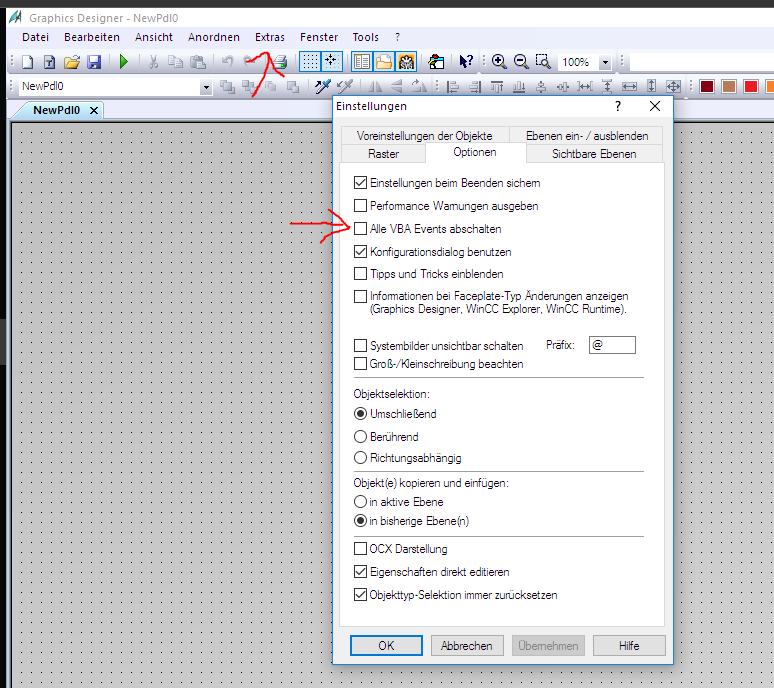Pick the dark red color swatch

(707, 87)
